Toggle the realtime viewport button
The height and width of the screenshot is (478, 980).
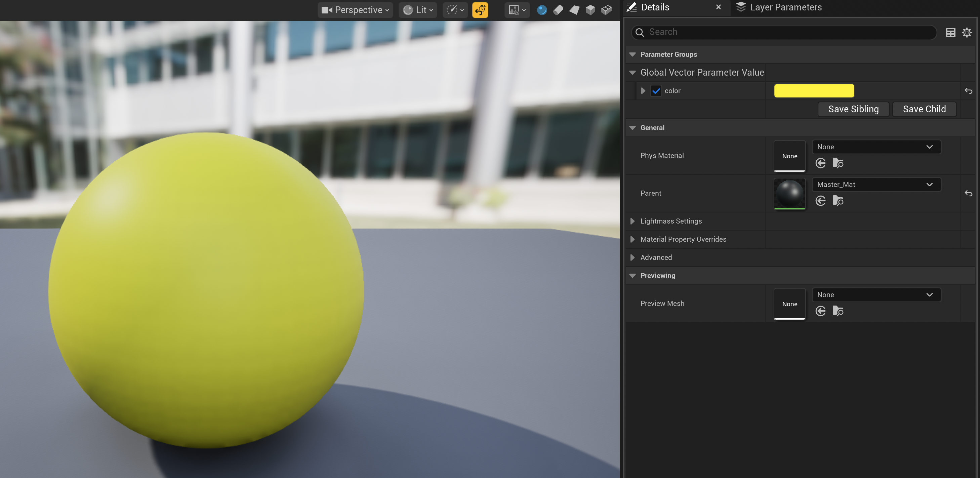coord(480,10)
